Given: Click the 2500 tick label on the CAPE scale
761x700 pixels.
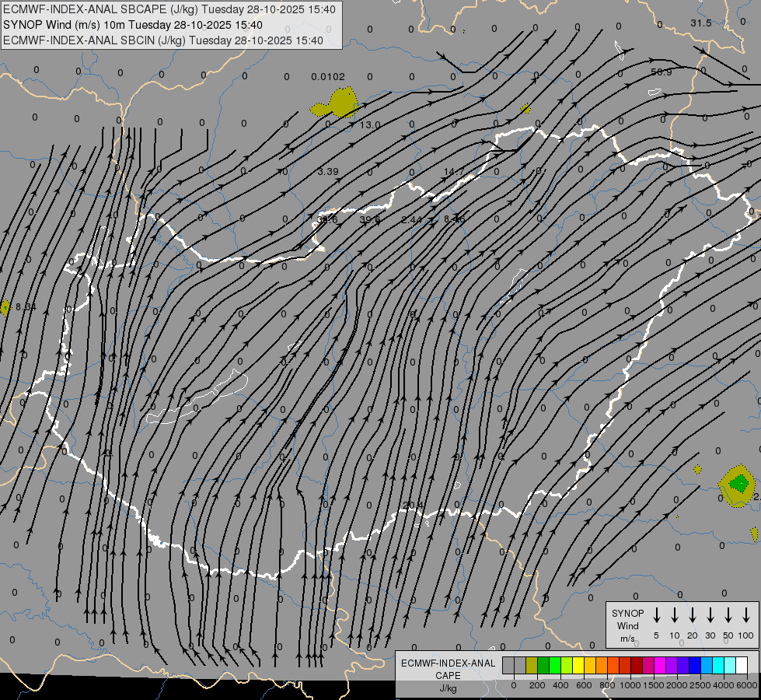Looking at the screenshot, I should click(x=700, y=685).
